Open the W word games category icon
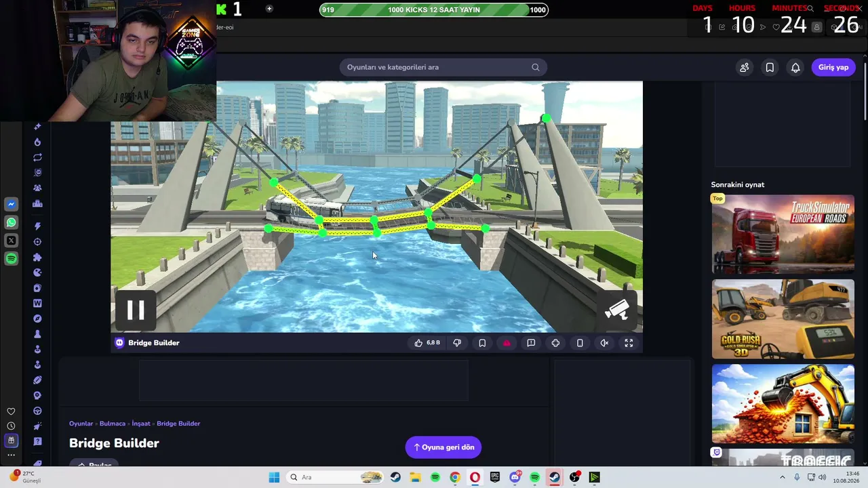Image resolution: width=868 pixels, height=488 pixels. 37,303
